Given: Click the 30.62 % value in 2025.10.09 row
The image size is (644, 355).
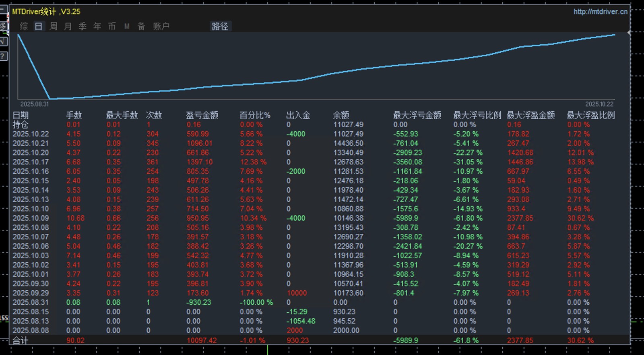Looking at the screenshot, I should (581, 218).
